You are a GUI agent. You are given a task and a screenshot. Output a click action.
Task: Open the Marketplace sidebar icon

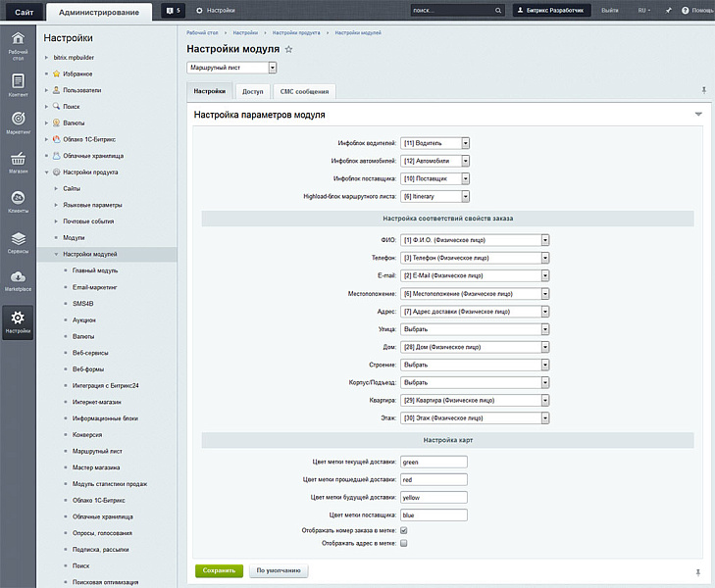tap(18, 280)
